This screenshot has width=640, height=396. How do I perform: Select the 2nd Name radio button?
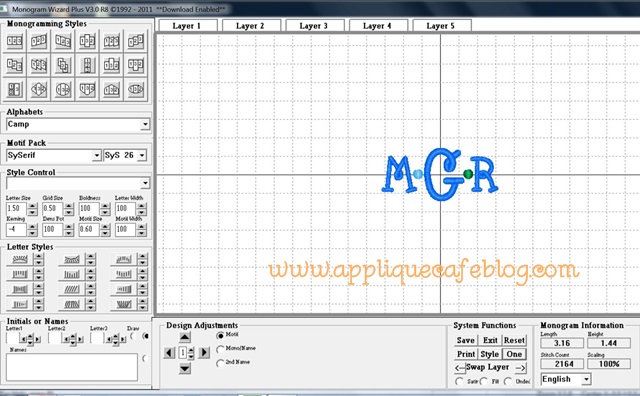(220, 363)
